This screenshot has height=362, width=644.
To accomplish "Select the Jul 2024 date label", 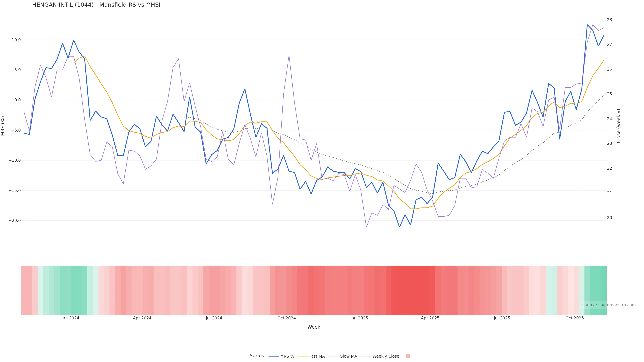I will click(214, 318).
